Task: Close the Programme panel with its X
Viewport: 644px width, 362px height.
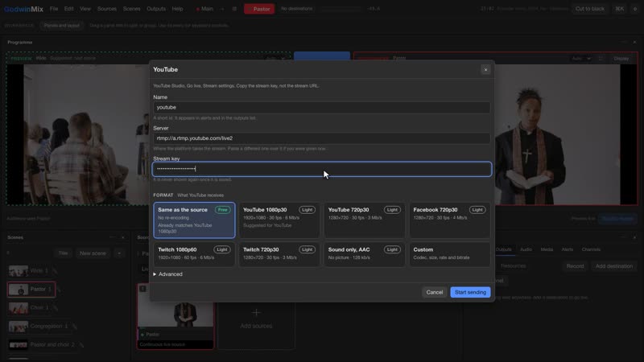Action: click(x=634, y=43)
